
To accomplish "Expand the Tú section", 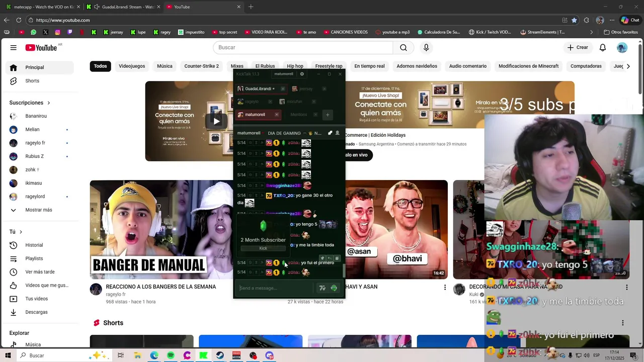I will click(x=16, y=232).
